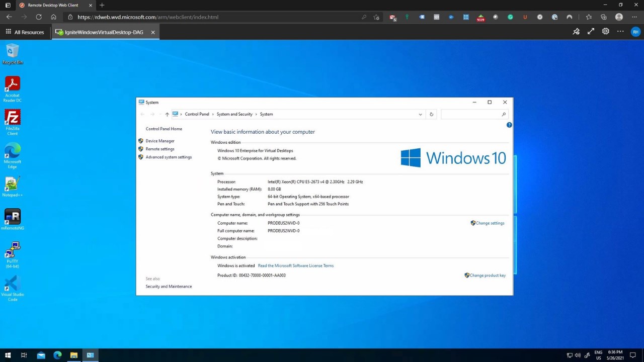Viewport: 644px width, 362px height.
Task: Click the Product ID value text
Action: tap(262, 276)
